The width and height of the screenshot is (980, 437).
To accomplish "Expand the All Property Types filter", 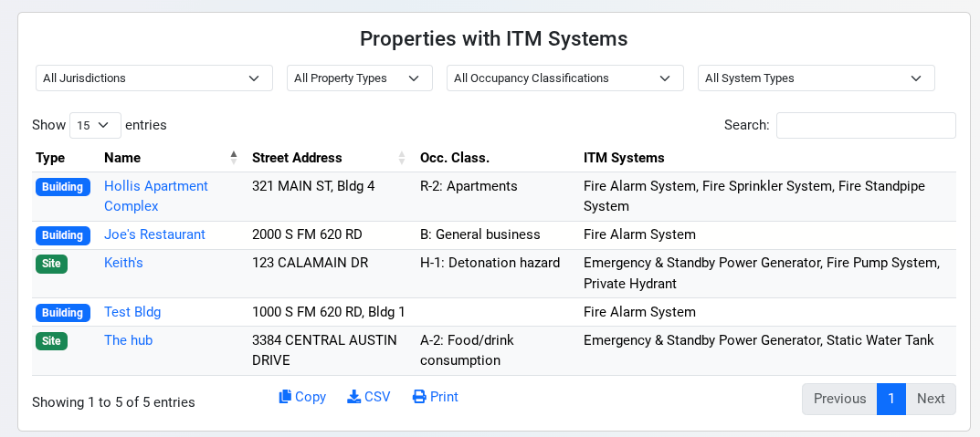I will [359, 78].
